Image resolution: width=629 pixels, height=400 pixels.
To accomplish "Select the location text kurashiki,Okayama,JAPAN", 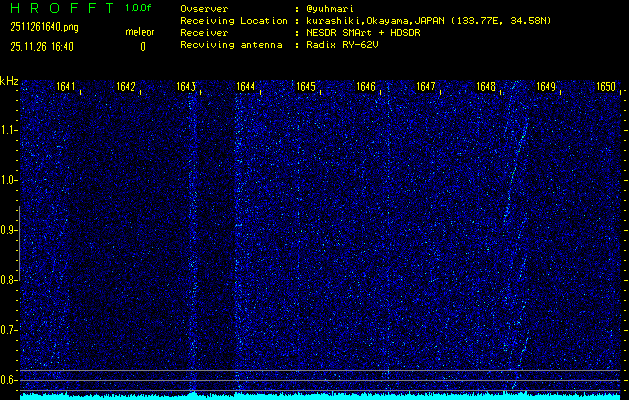I will click(375, 21).
